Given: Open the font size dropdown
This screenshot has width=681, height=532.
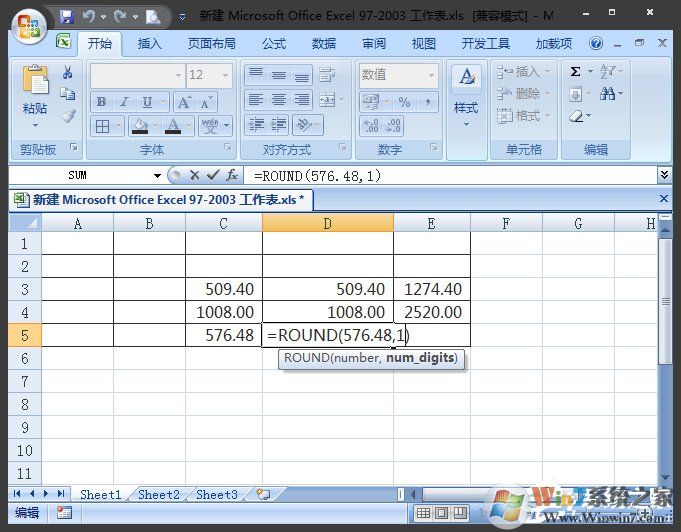Looking at the screenshot, I should click(x=226, y=75).
